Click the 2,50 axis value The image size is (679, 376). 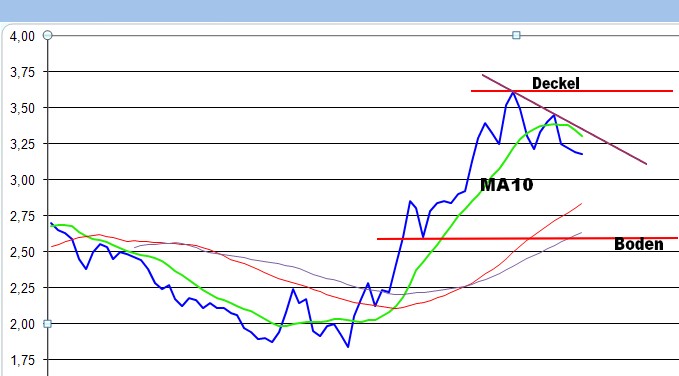click(x=22, y=252)
